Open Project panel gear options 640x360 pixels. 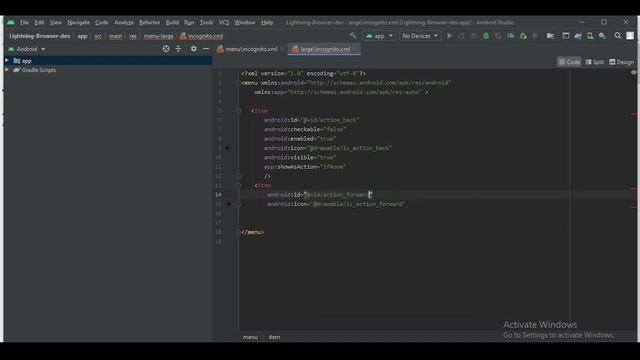193,49
